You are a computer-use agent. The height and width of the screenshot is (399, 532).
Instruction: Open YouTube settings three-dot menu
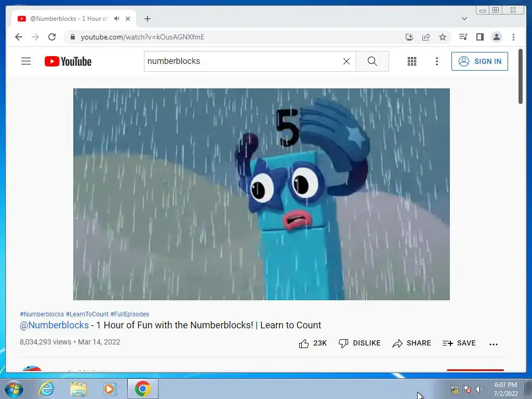[x=436, y=61]
